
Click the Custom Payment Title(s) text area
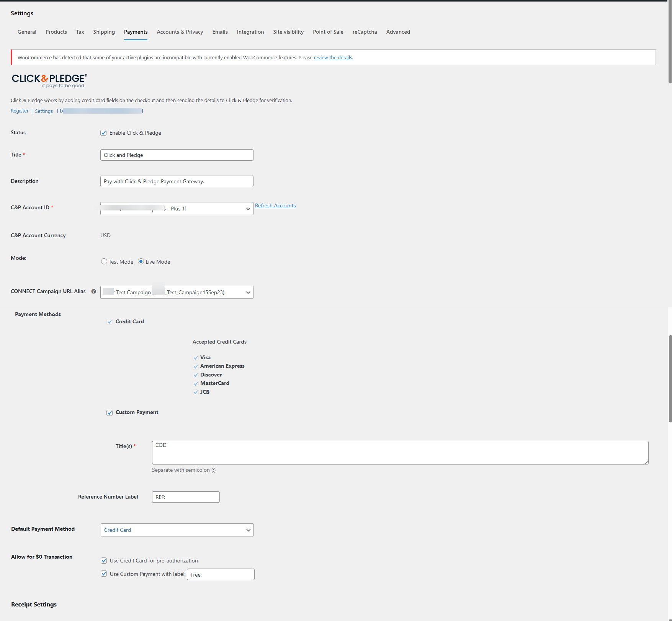click(400, 453)
